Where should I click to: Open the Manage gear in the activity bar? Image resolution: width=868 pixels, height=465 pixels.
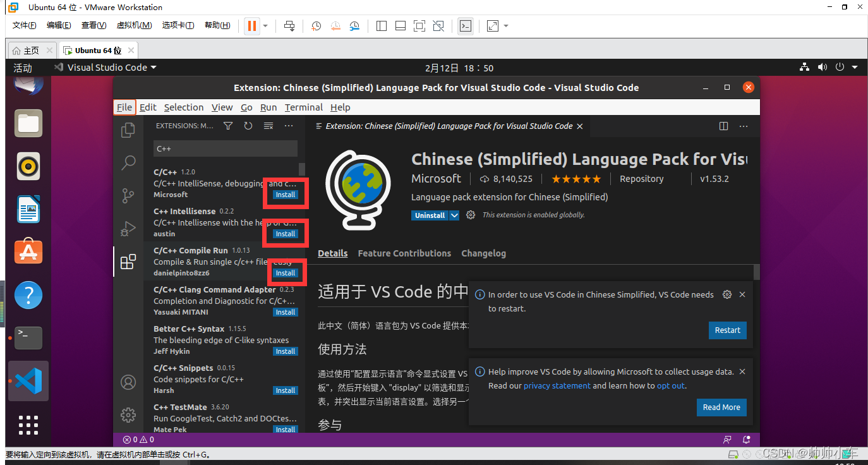pyautogui.click(x=128, y=415)
